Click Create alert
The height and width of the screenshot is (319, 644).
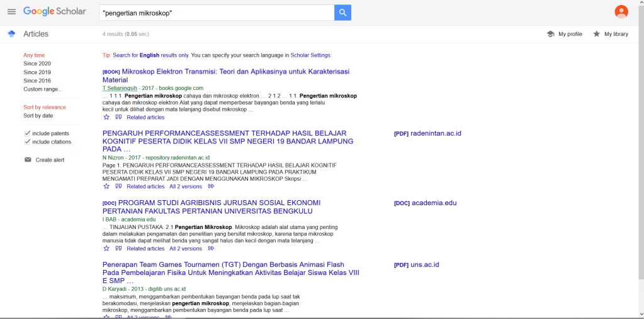(50, 160)
